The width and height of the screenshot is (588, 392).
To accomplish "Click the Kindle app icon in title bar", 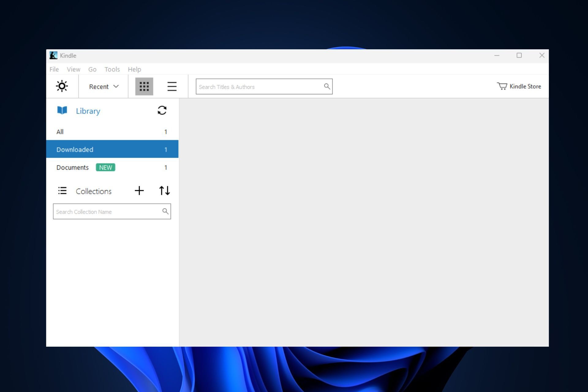I will tap(53, 55).
